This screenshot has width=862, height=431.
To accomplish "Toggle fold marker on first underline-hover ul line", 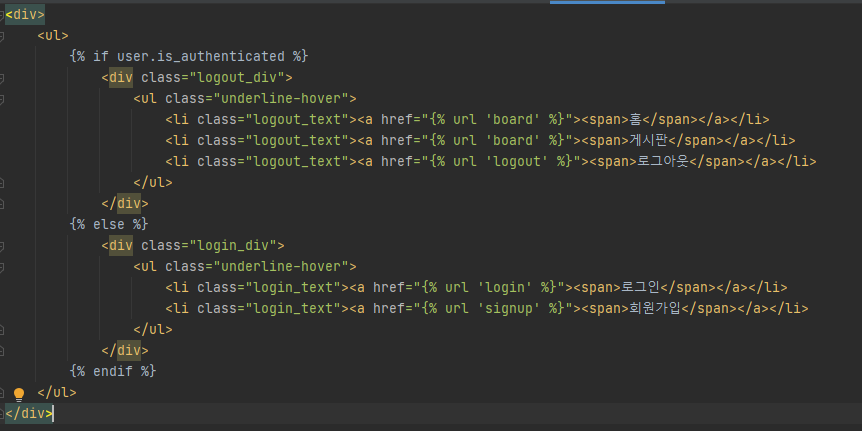I will click(x=2, y=99).
